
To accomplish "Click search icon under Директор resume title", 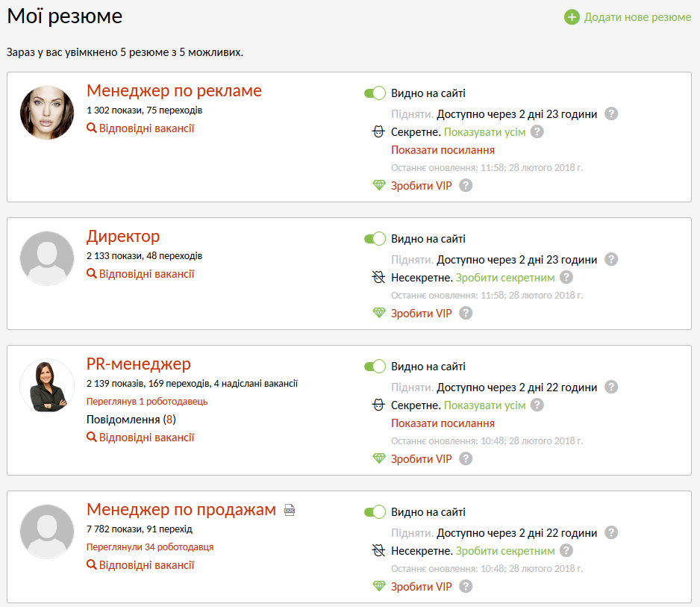I will point(92,274).
